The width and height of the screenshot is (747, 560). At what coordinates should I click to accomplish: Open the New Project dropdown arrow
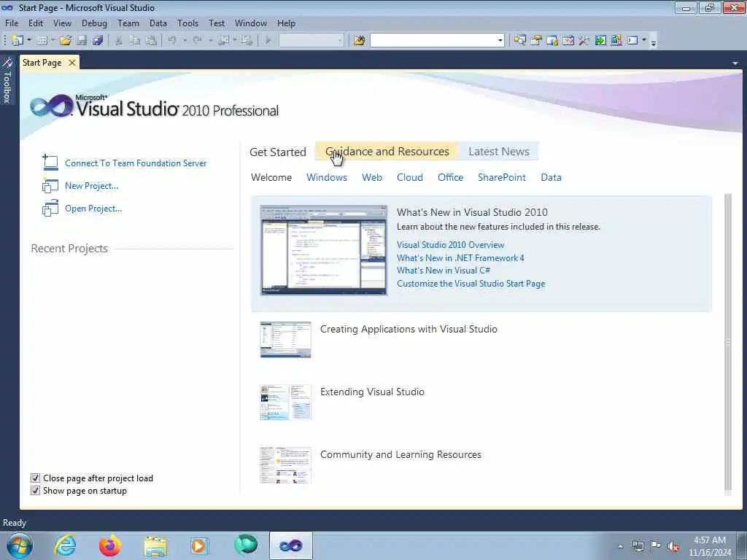point(29,41)
